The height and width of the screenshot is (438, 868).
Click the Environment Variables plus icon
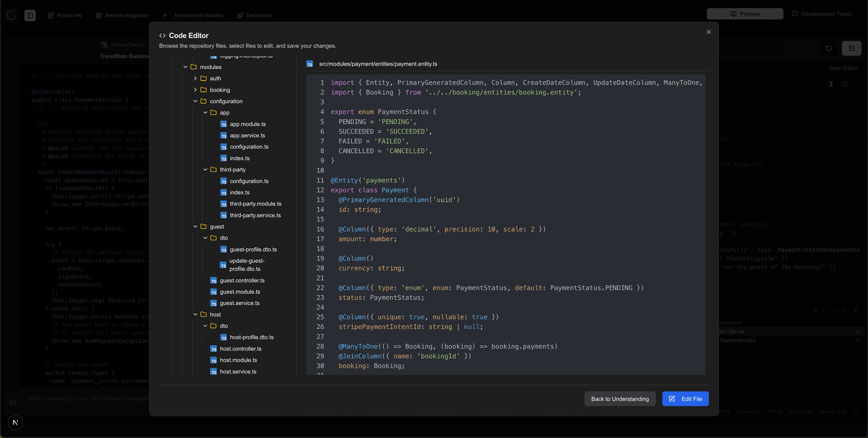click(165, 15)
